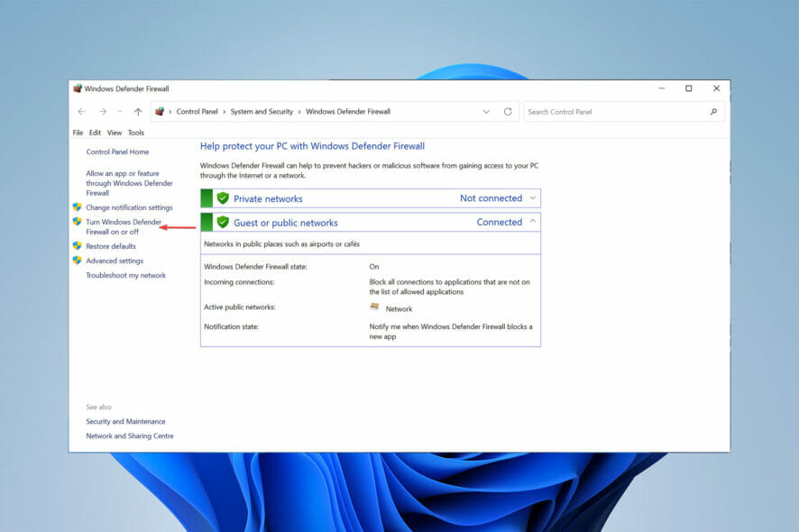Click System and Security breadcrumb
799x532 pixels.
coord(262,112)
